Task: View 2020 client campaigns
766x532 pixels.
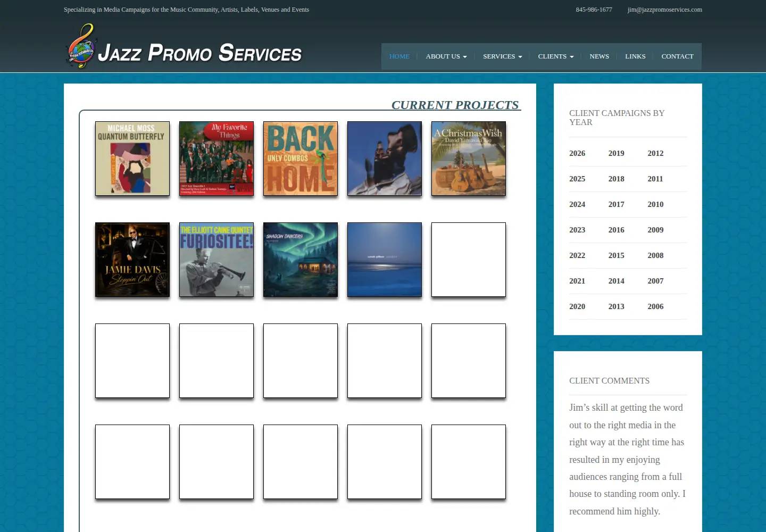Action: tap(577, 306)
